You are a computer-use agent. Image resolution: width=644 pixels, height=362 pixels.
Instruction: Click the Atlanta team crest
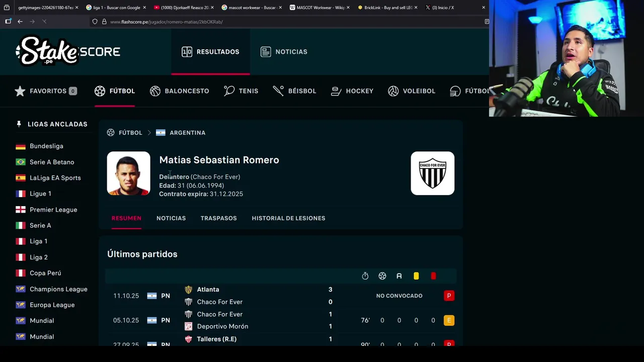coord(188,290)
